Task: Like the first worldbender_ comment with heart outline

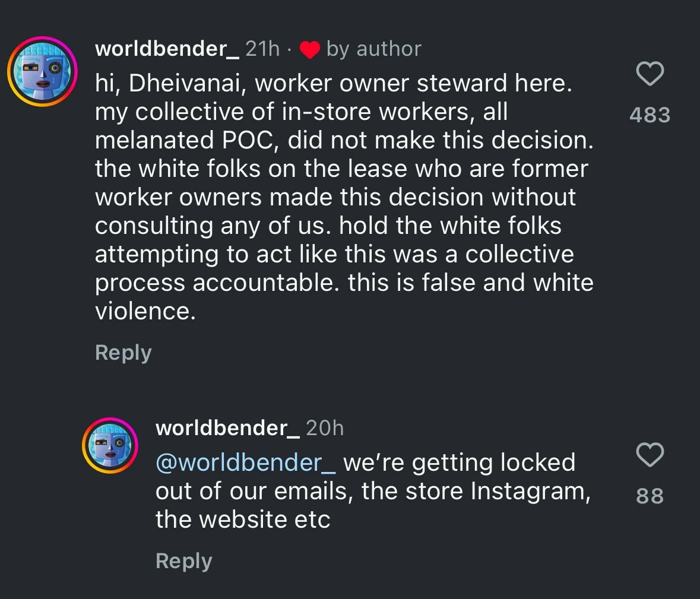Action: [x=650, y=74]
